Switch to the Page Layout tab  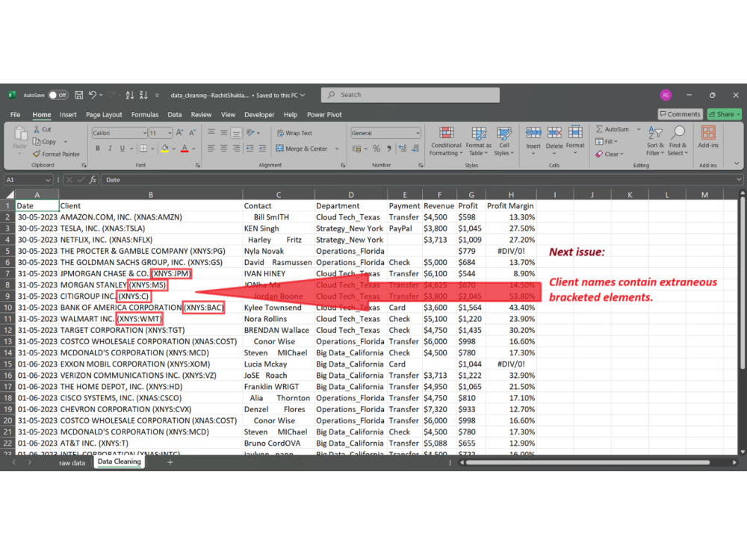(x=104, y=115)
